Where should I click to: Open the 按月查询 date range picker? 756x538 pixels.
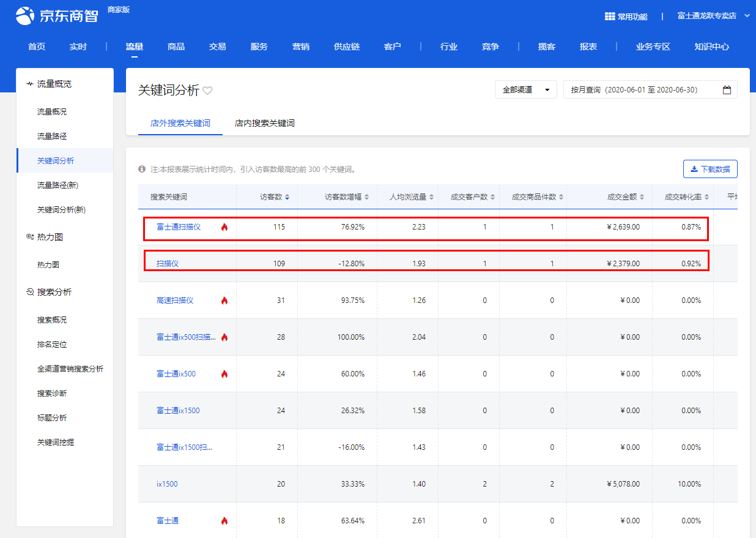650,89
